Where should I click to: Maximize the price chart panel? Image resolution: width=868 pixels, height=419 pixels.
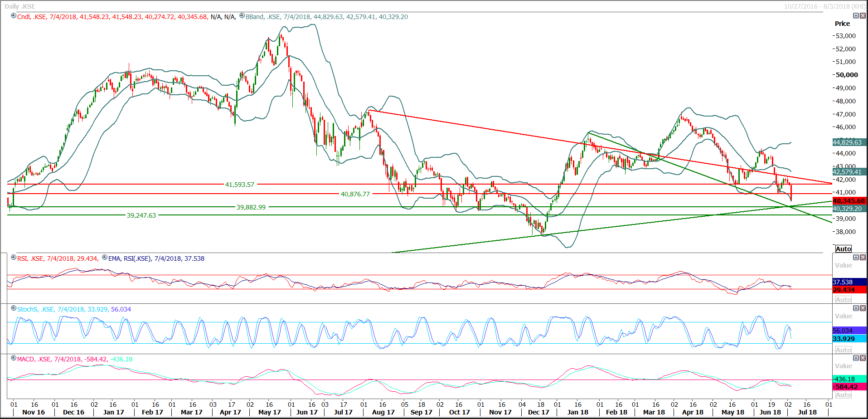856,16
